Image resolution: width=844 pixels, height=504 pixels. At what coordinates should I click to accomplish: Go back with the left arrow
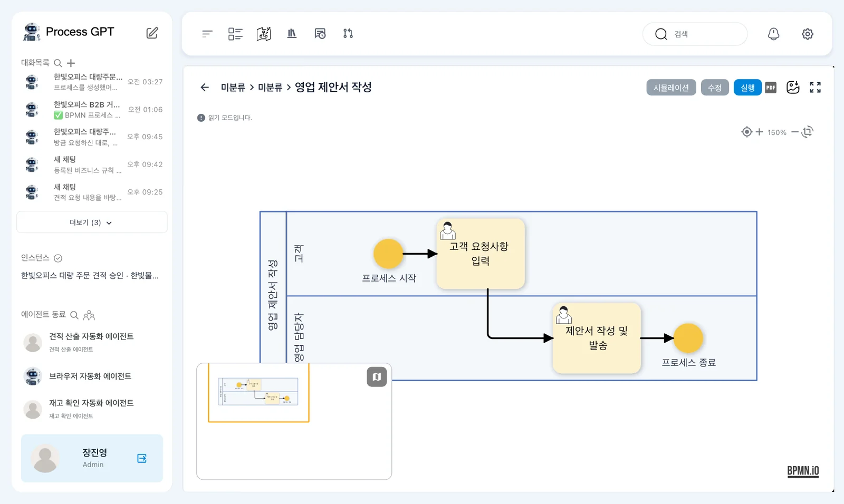(205, 88)
